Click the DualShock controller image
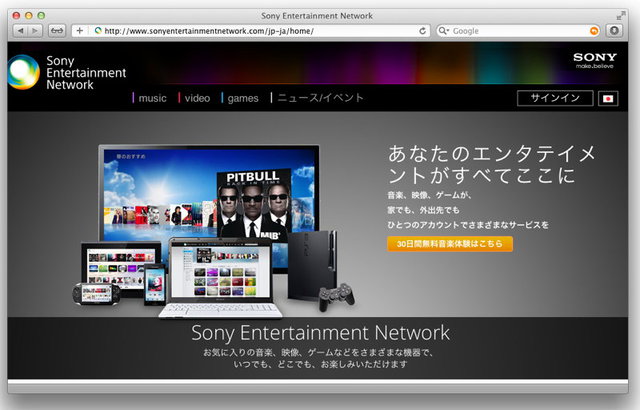 tap(336, 297)
